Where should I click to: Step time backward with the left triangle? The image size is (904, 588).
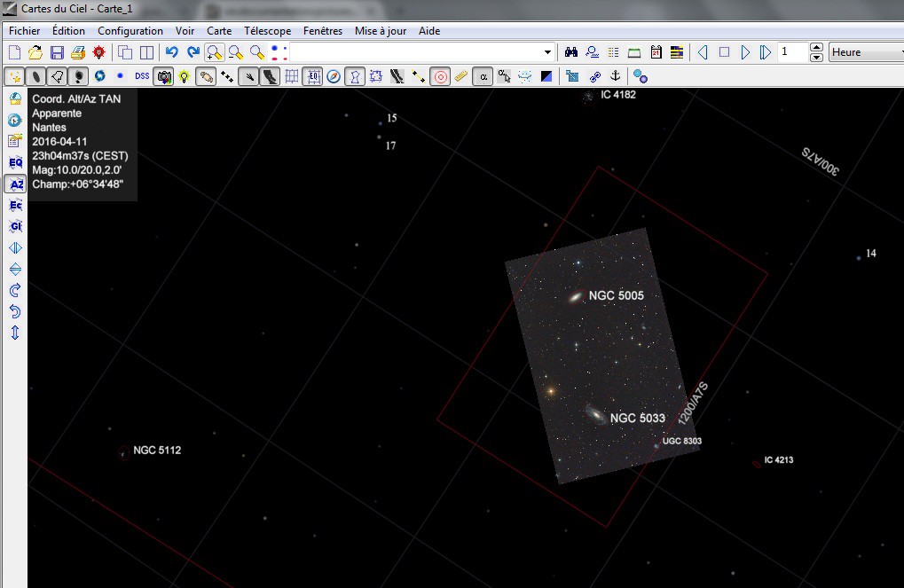pos(703,52)
